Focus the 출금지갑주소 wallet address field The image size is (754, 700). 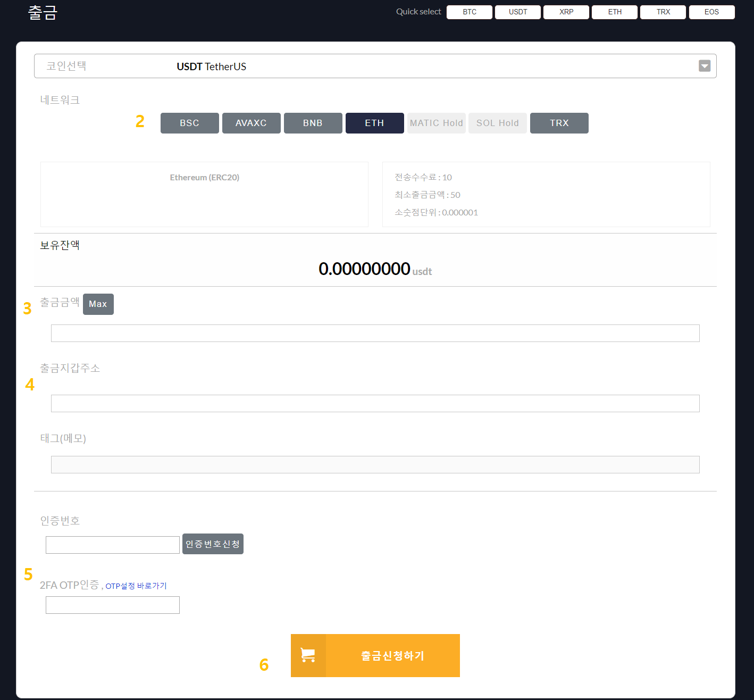(375, 403)
